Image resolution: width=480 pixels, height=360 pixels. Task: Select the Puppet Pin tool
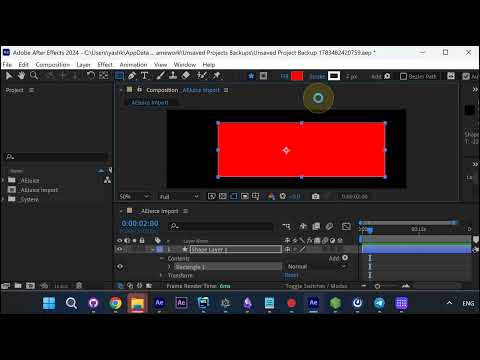click(217, 76)
